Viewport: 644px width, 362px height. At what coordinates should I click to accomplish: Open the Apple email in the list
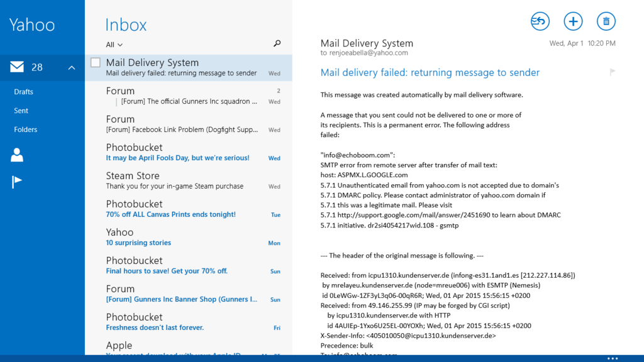(x=189, y=347)
